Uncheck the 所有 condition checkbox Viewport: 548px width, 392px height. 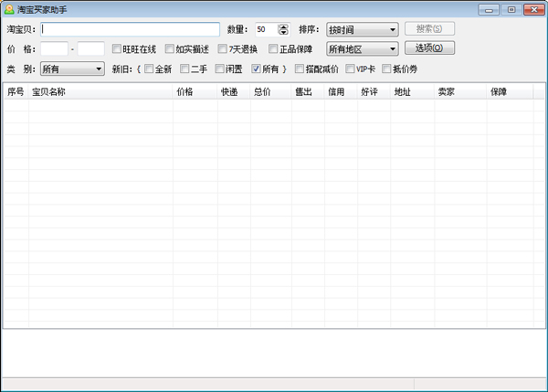coord(257,69)
